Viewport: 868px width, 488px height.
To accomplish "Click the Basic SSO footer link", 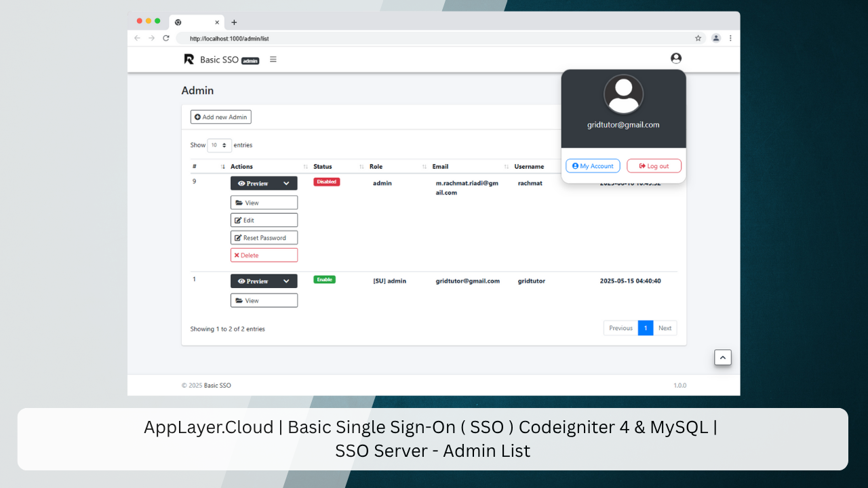I will [x=218, y=386].
